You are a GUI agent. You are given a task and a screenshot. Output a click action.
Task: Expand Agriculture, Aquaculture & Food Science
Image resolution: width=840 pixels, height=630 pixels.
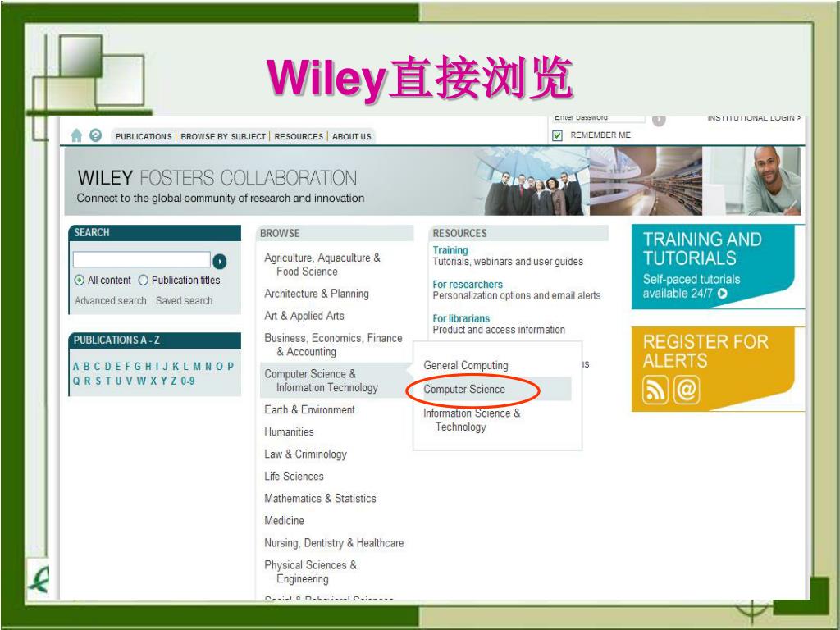pyautogui.click(x=322, y=265)
